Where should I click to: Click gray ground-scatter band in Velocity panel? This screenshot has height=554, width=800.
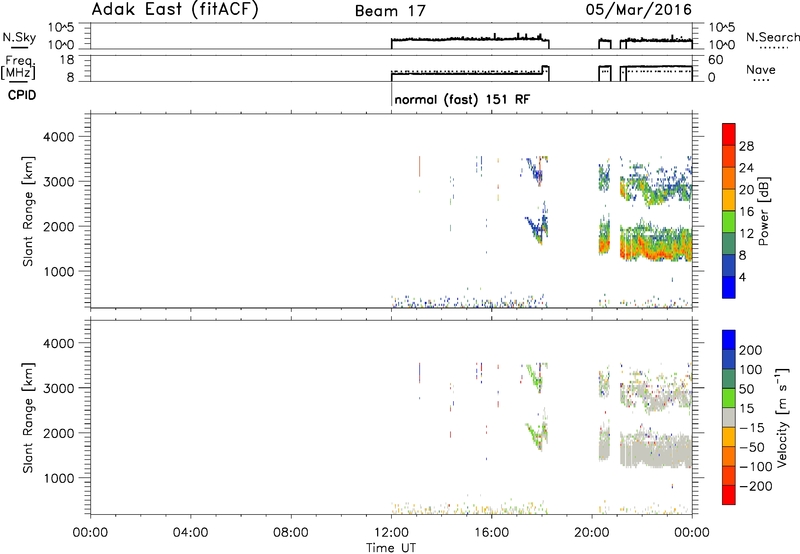click(656, 449)
